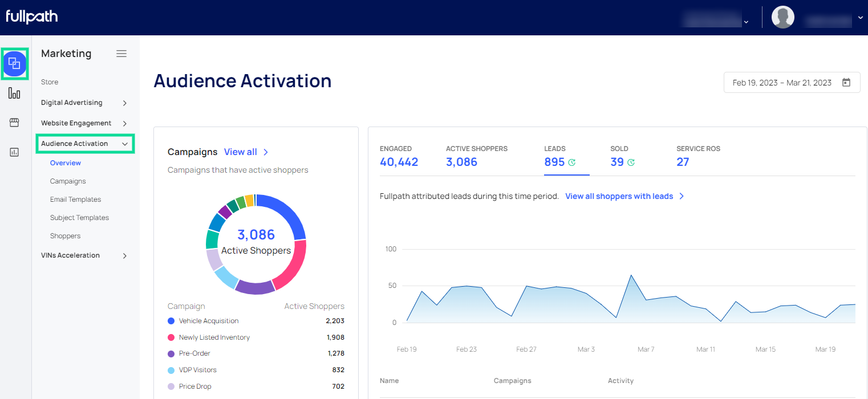Switch to the Engaged metric tab
Viewport: 868px width, 399px height.
click(399, 156)
